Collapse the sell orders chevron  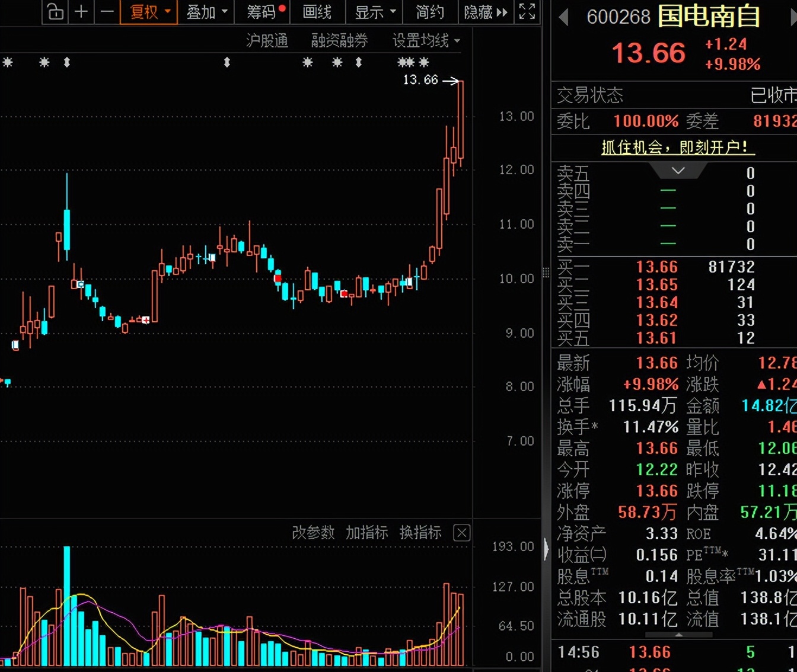coord(678,171)
